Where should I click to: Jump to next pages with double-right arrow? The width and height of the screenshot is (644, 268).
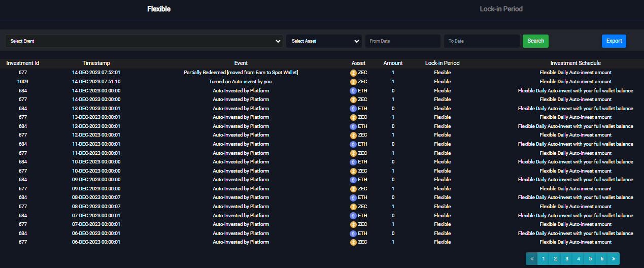[x=613, y=258]
